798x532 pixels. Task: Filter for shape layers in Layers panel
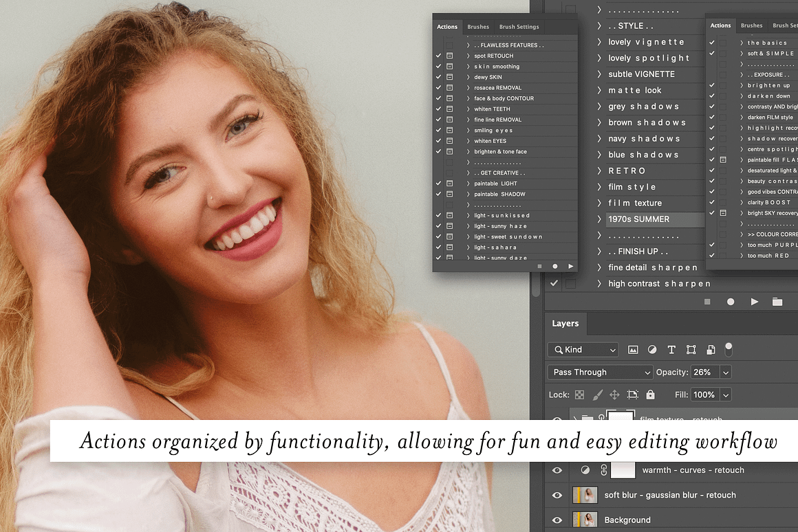click(691, 350)
